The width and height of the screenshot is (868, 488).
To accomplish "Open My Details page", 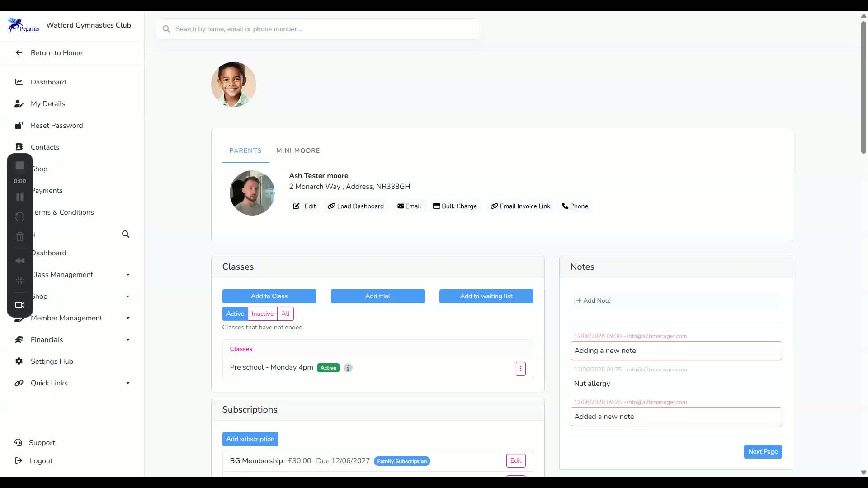I will tap(48, 103).
